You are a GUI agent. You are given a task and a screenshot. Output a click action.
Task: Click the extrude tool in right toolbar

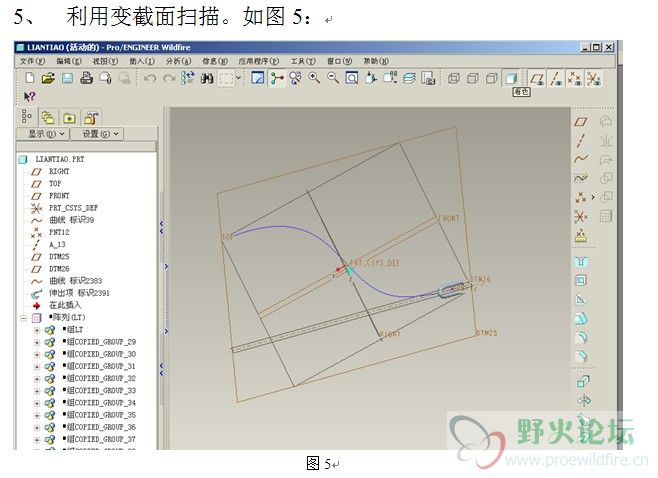(584, 382)
